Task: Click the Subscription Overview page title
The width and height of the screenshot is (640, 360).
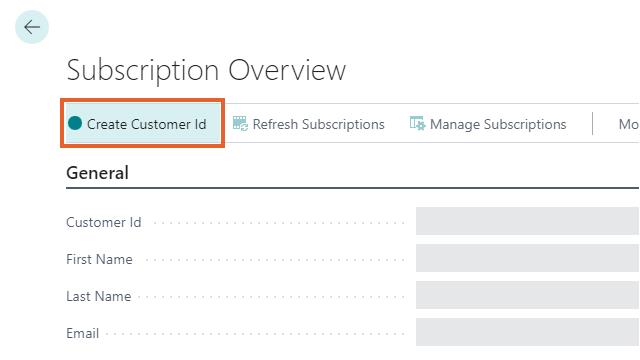Action: (x=206, y=70)
